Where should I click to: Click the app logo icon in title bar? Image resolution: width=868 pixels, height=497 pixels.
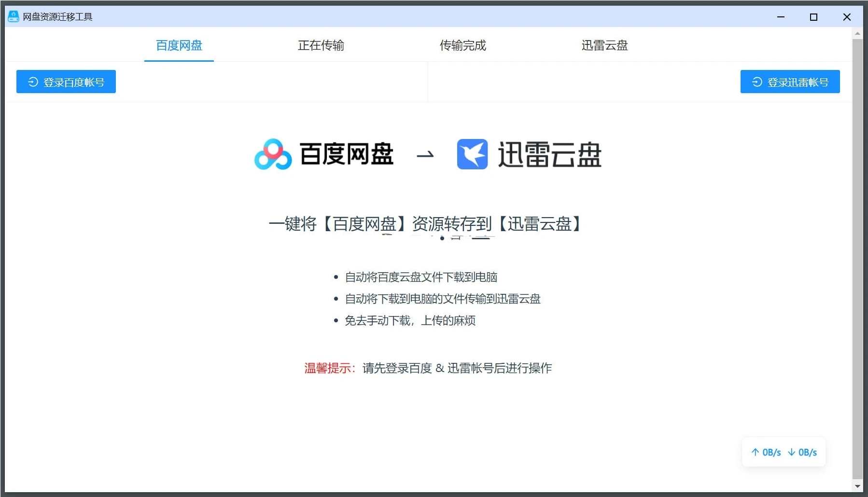[x=13, y=16]
